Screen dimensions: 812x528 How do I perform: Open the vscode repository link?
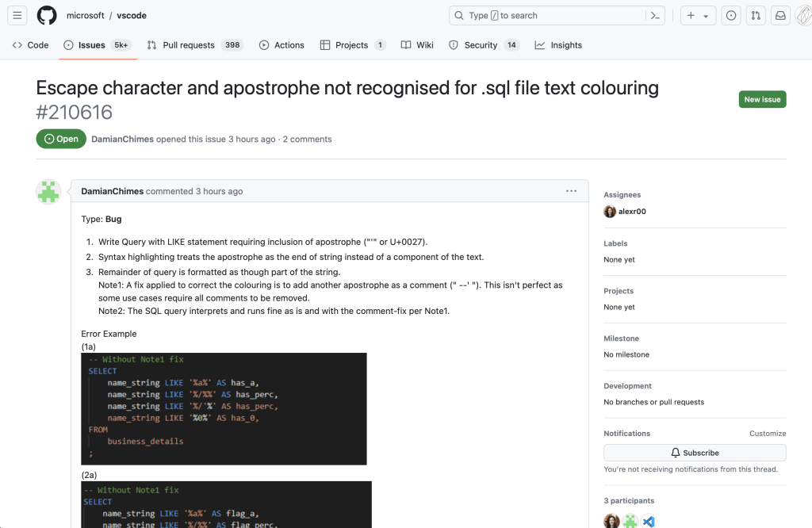132,16
